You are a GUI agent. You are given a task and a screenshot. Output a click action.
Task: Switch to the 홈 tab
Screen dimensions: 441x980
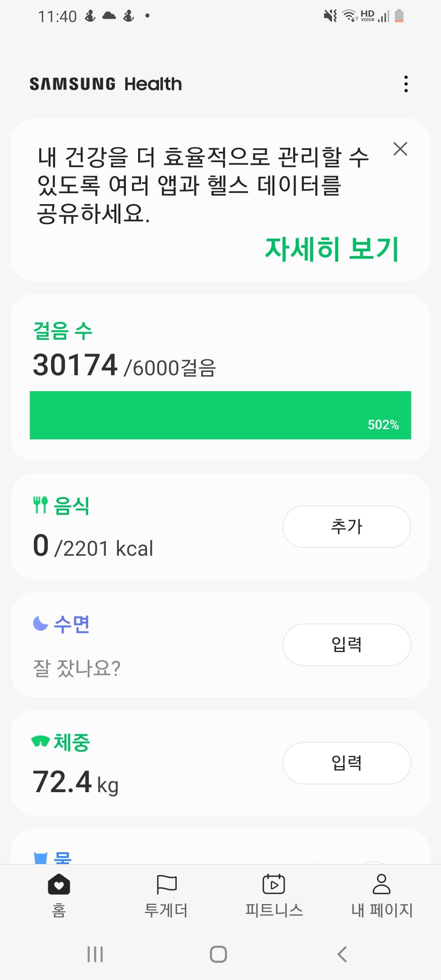tap(59, 894)
